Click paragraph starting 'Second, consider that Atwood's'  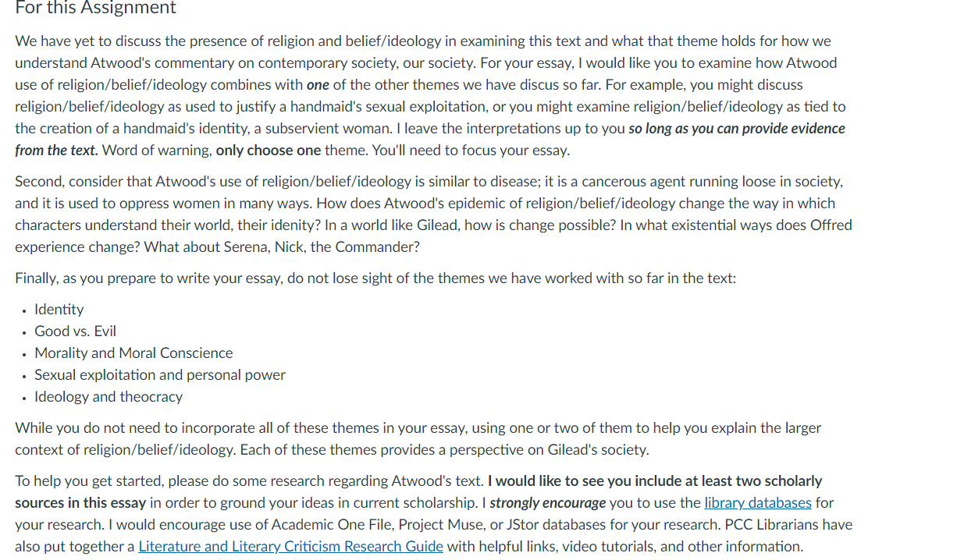[x=433, y=214]
